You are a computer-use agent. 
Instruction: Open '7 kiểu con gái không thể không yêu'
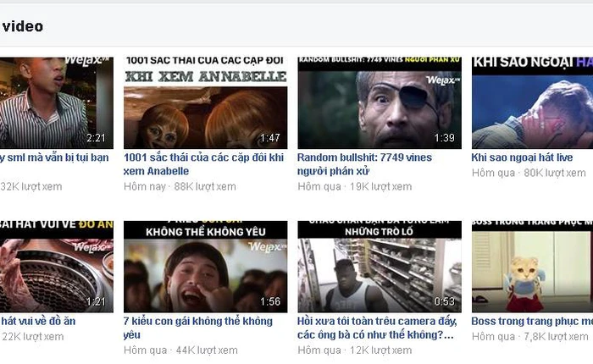(197, 328)
